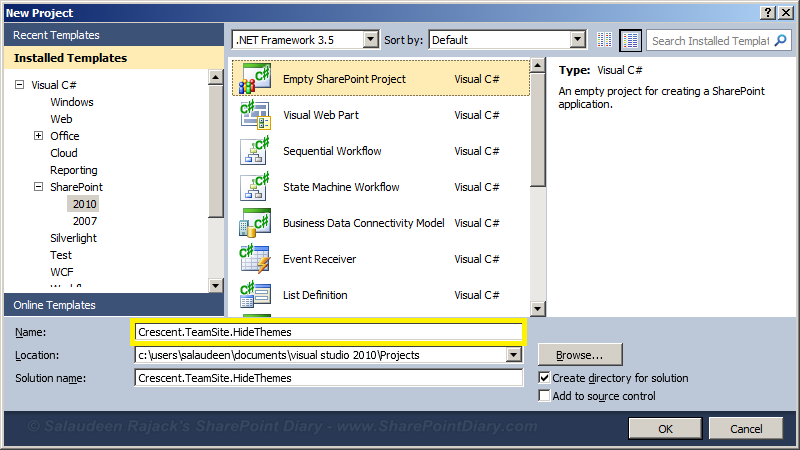Select the Cloud template category

[x=64, y=153]
